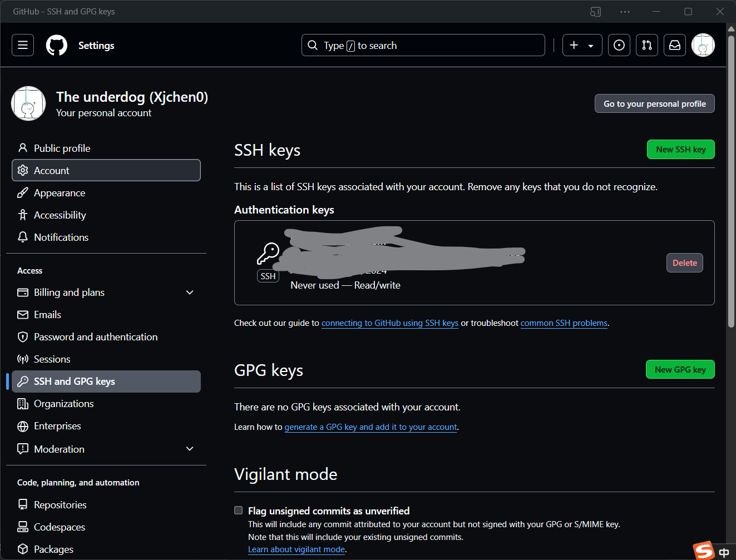The image size is (736, 560).
Task: Open the plus Create new dropdown
Action: click(582, 45)
